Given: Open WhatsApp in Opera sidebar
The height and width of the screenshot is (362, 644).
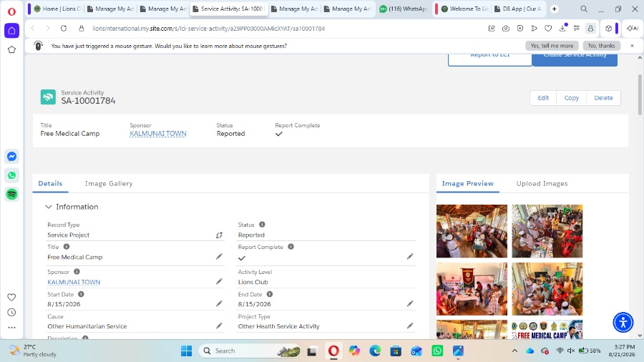Looking at the screenshot, I should point(11,175).
